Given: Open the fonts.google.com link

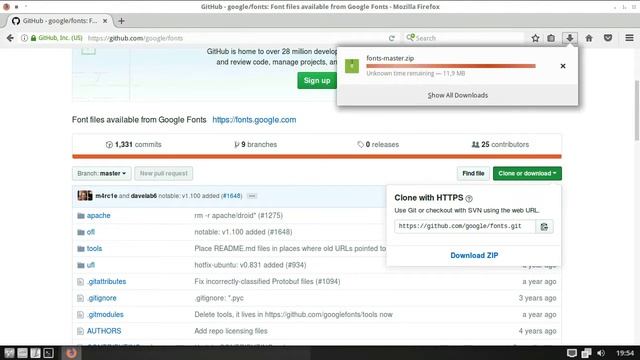Looking at the screenshot, I should pyautogui.click(x=254, y=120).
